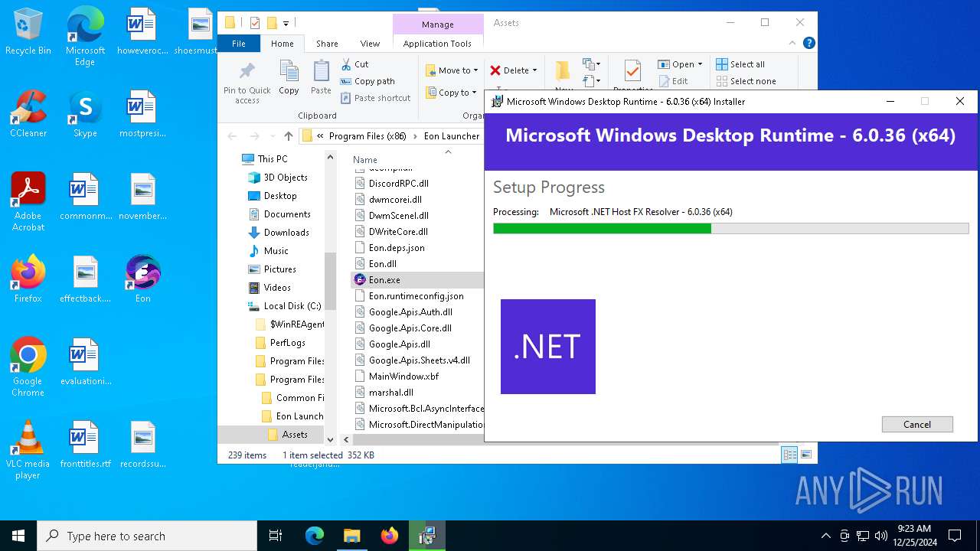Select Eon.runtimeconfig.json file
This screenshot has width=980, height=551.
416,296
